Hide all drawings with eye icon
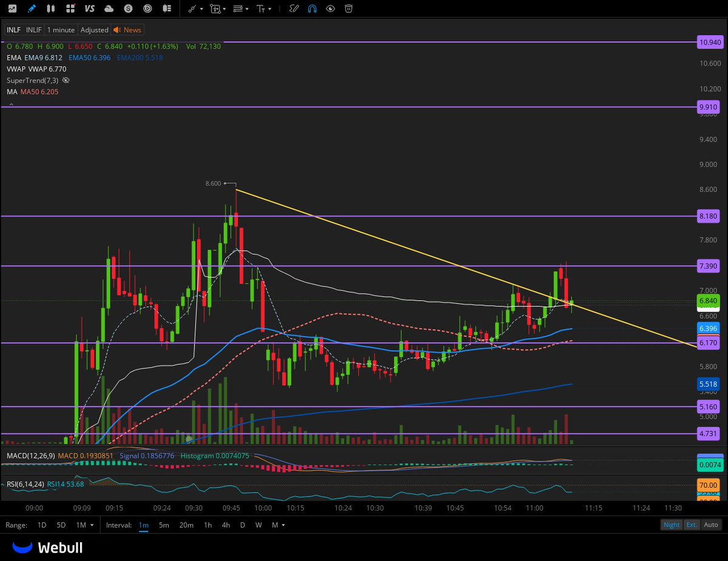 pos(330,8)
